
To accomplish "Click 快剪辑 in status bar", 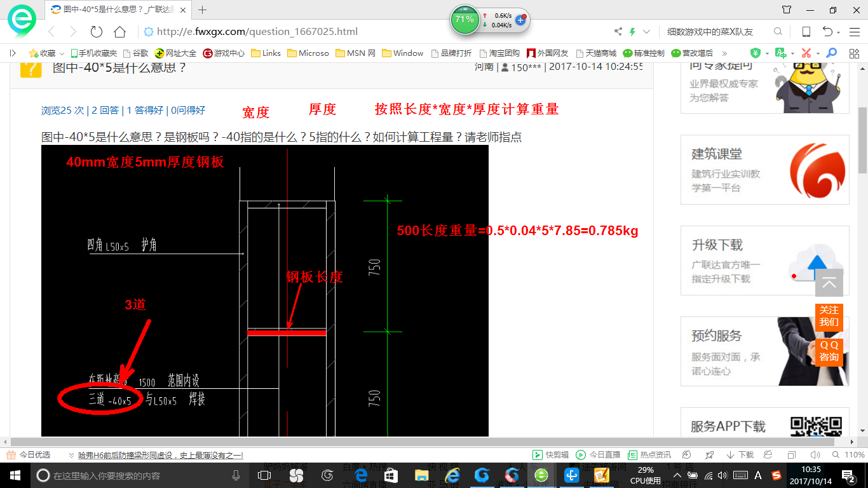I will 552,455.
